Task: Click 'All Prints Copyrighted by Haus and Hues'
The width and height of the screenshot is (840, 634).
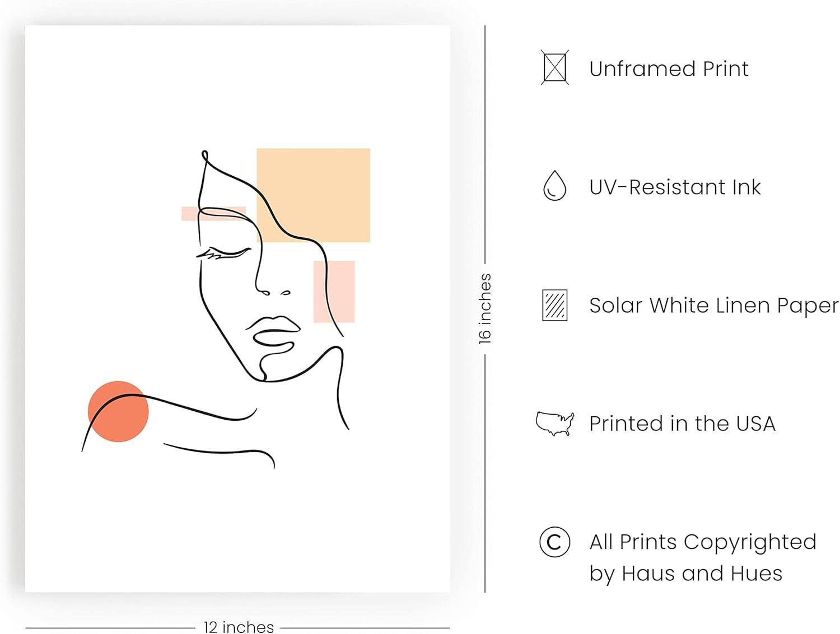Action: [703, 557]
